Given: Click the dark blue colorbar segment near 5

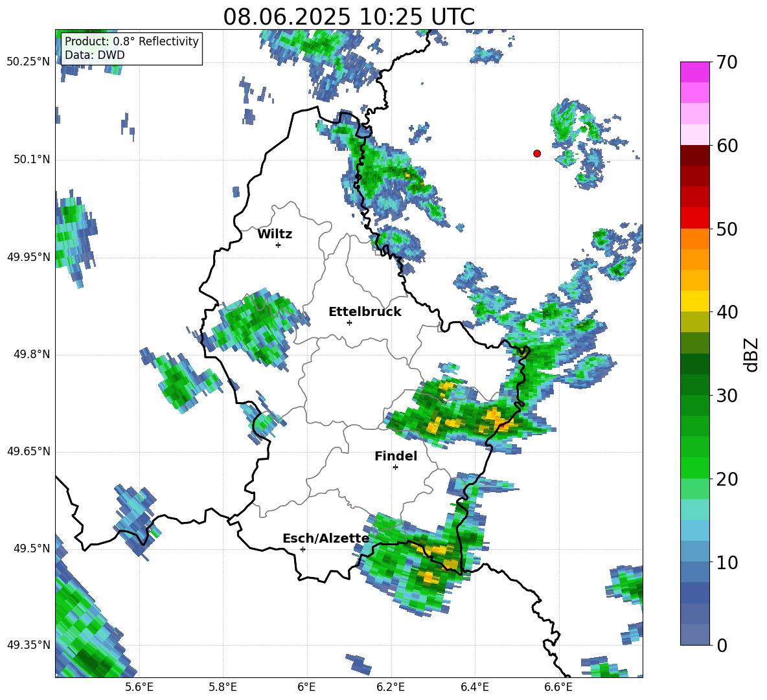Looking at the screenshot, I should [x=694, y=593].
